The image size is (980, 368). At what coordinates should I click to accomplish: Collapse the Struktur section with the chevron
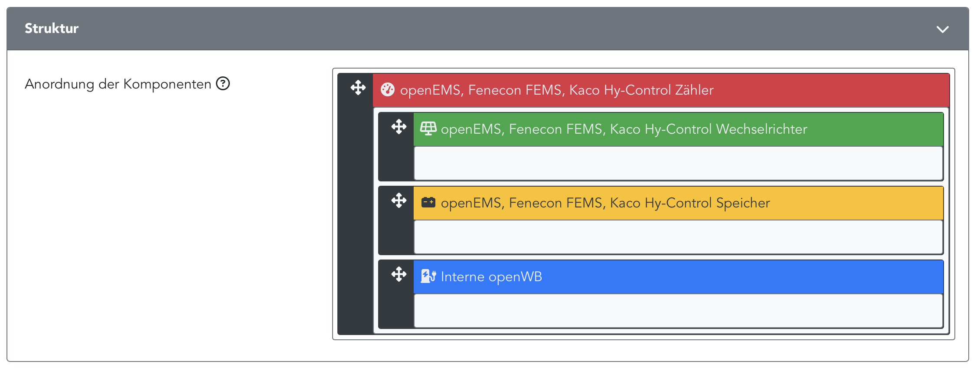pyautogui.click(x=942, y=29)
